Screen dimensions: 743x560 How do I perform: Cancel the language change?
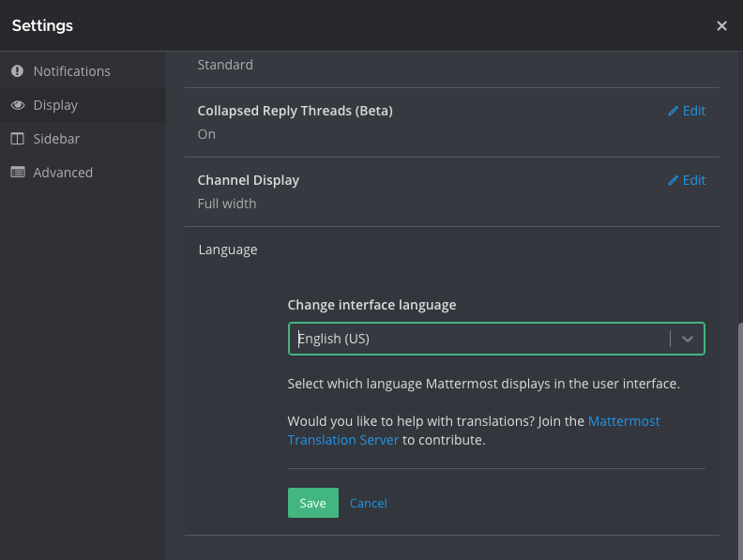pos(368,503)
